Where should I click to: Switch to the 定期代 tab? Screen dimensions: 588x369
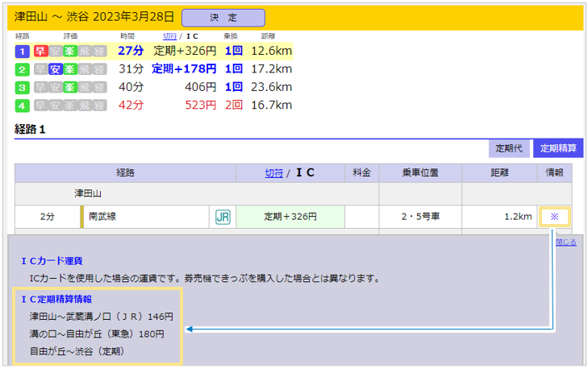pos(509,148)
